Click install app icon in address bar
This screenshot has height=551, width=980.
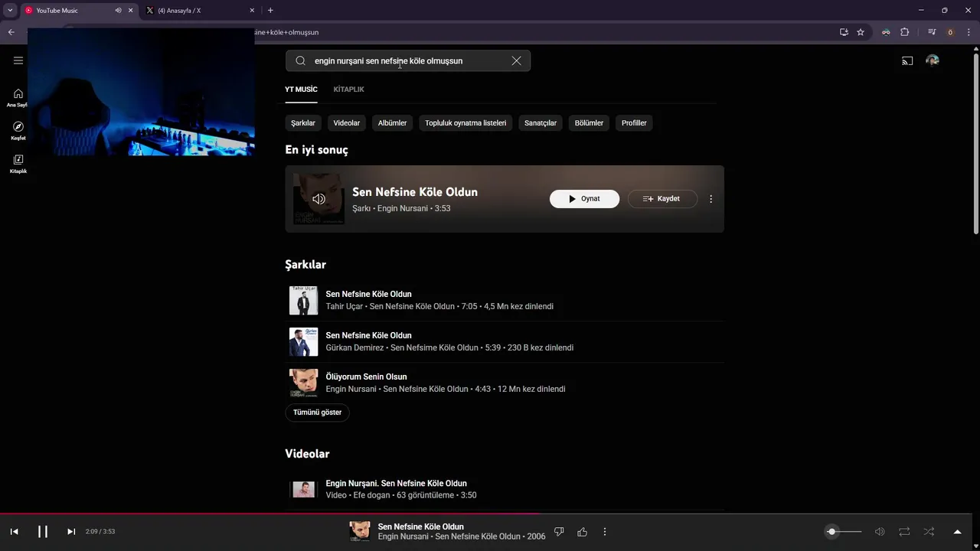tap(844, 32)
